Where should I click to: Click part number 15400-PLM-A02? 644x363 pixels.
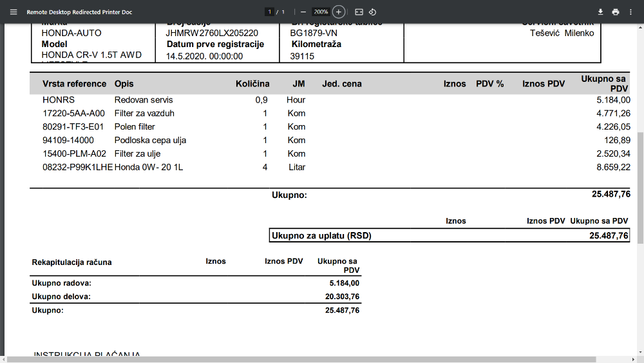[74, 153]
